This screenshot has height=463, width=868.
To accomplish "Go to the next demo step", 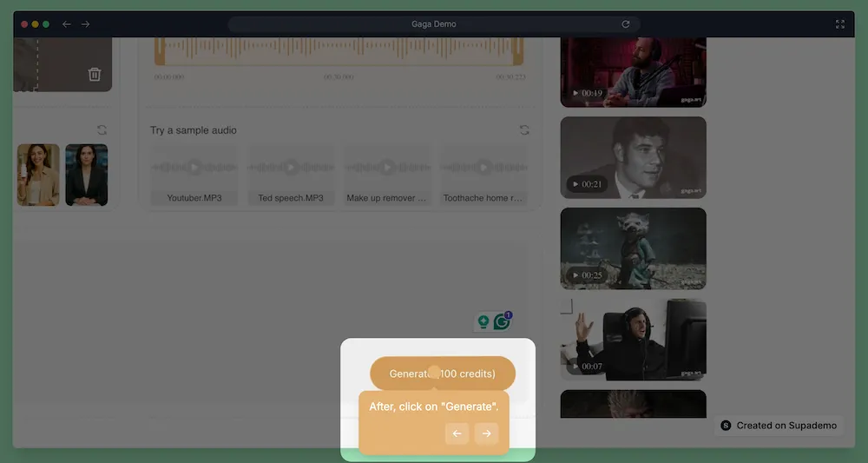I will click(486, 433).
